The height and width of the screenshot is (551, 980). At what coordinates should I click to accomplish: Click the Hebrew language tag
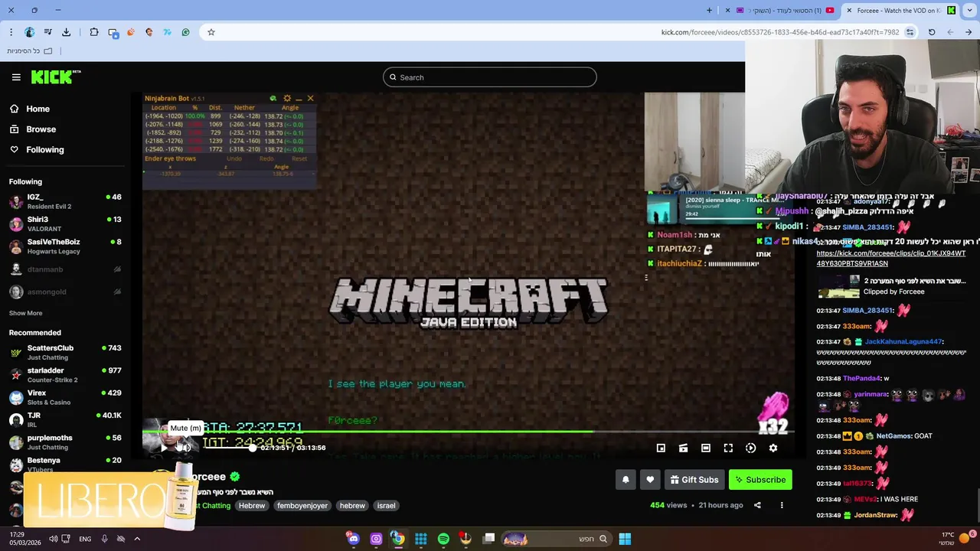tap(251, 506)
